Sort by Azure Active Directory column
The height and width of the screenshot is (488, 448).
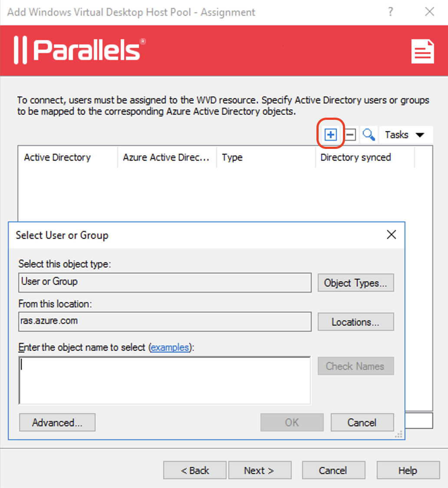[167, 157]
